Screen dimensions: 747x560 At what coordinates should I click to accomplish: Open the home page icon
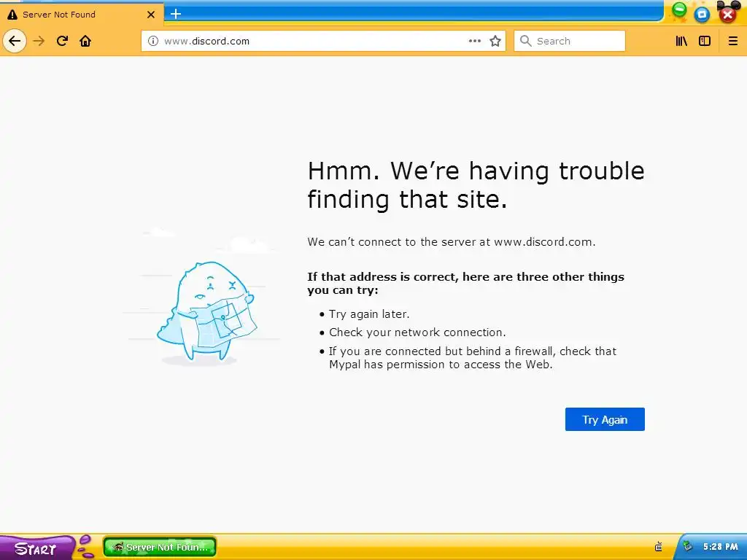point(85,41)
